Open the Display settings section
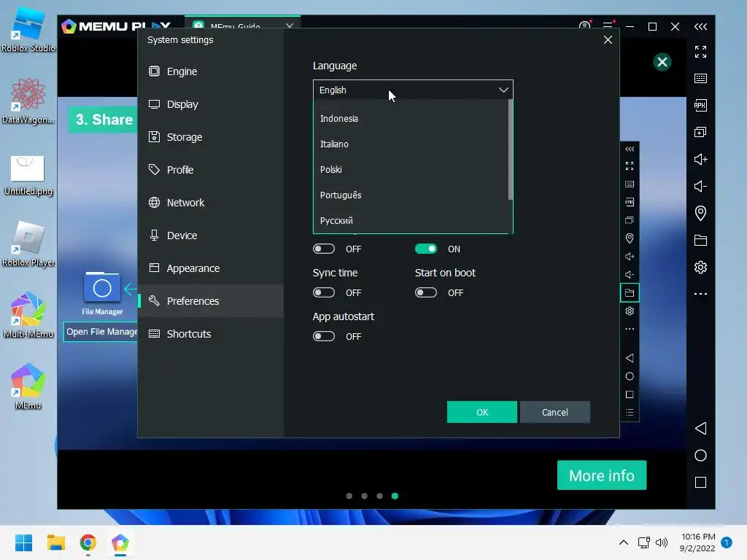Screen dimensions: 747x560 click(x=211, y=104)
